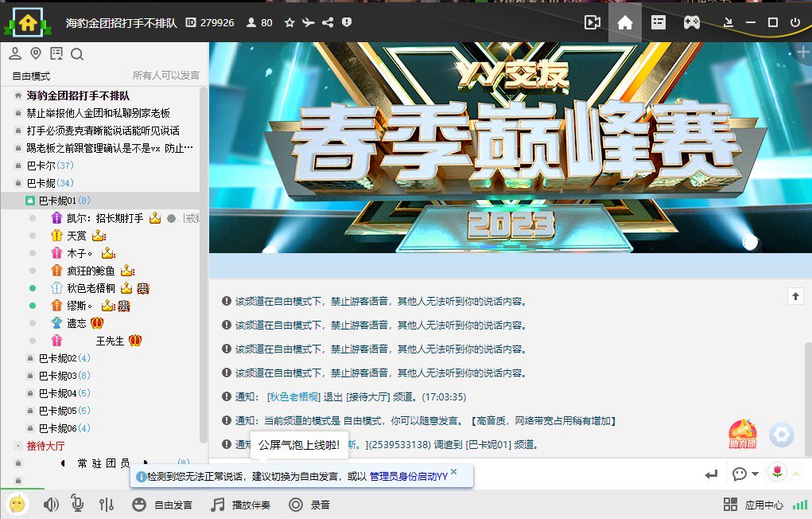Expand sub-channel 巴卡妮05(5)
The width and height of the screenshot is (812, 519).
tap(64, 412)
